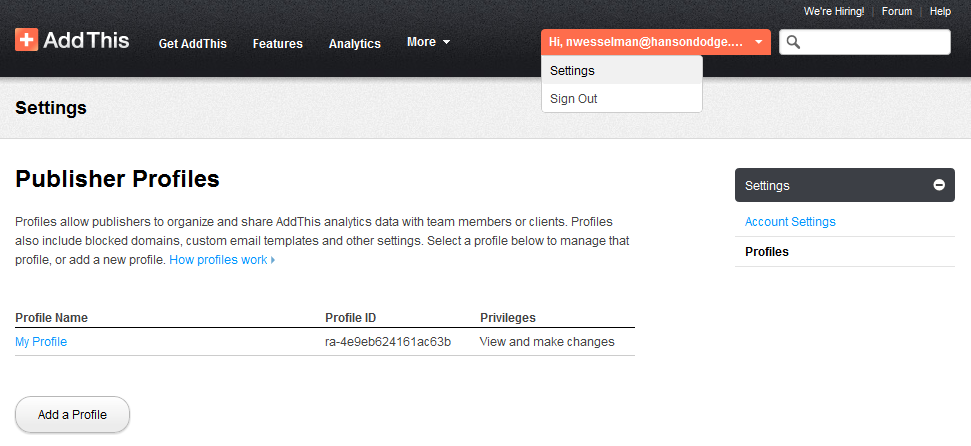Screen dimensions: 971x446
Task: Choose Sign Out from account menu
Action: click(573, 99)
